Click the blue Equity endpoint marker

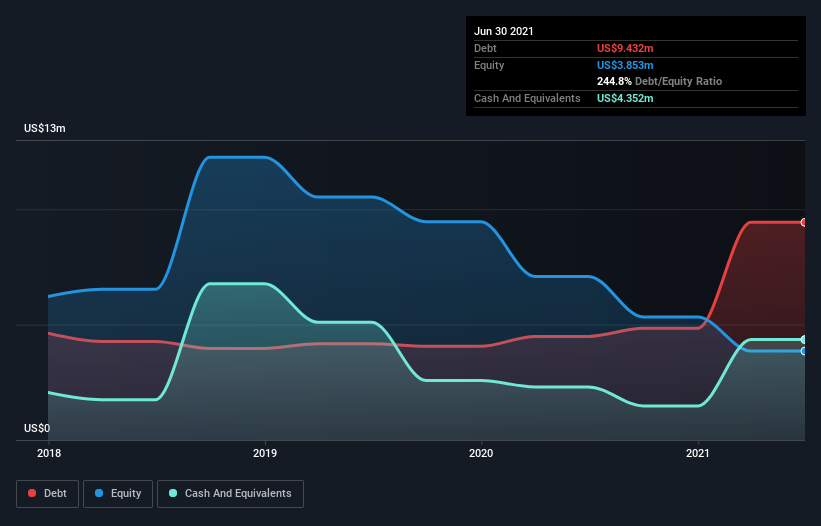point(804,351)
